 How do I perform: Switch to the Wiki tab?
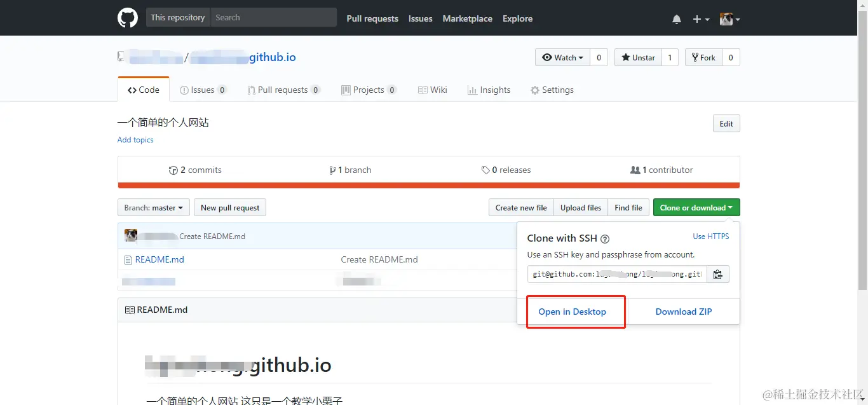coord(433,90)
